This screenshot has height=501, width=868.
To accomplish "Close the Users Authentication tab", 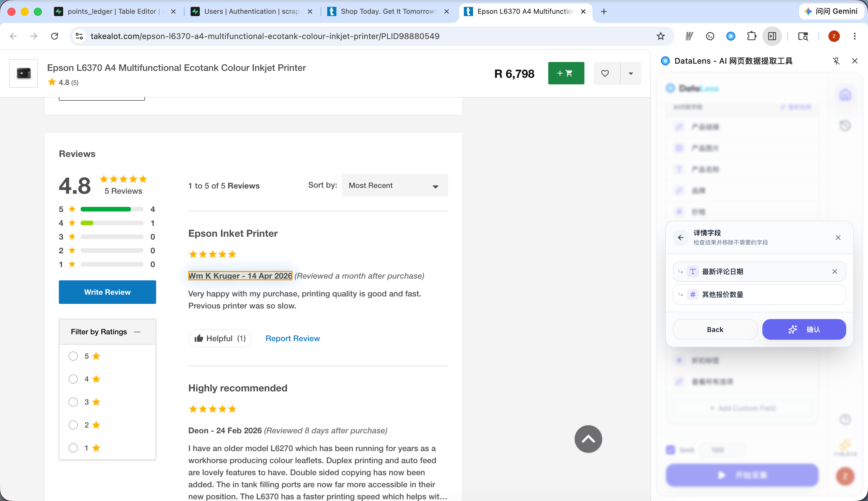I will tap(310, 11).
